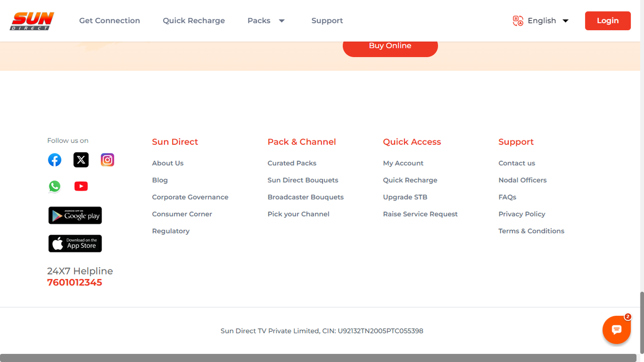Click the Quick Access heading

(x=412, y=142)
